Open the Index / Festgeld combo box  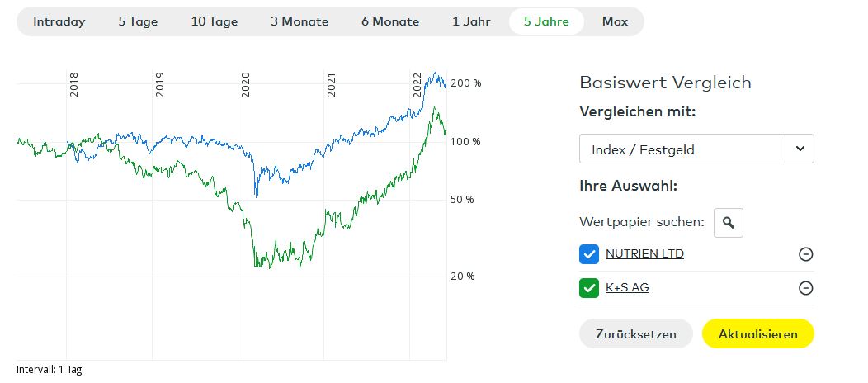point(696,149)
